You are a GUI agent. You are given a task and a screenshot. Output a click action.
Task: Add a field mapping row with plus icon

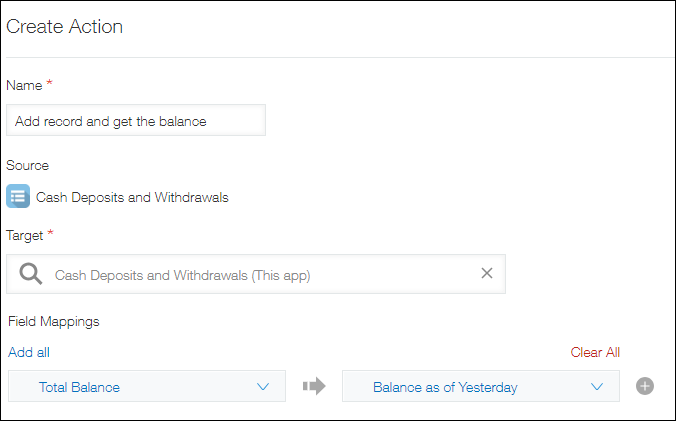pyautogui.click(x=645, y=386)
